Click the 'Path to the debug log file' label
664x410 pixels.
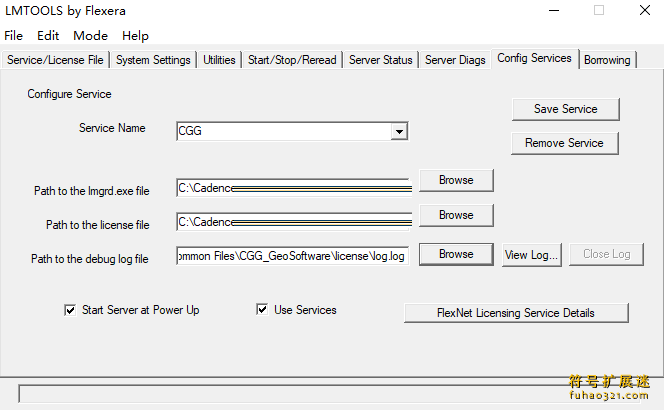(90, 259)
